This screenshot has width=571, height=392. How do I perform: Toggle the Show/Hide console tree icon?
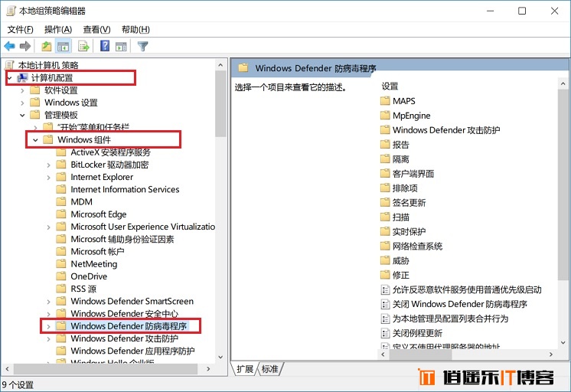(x=63, y=46)
